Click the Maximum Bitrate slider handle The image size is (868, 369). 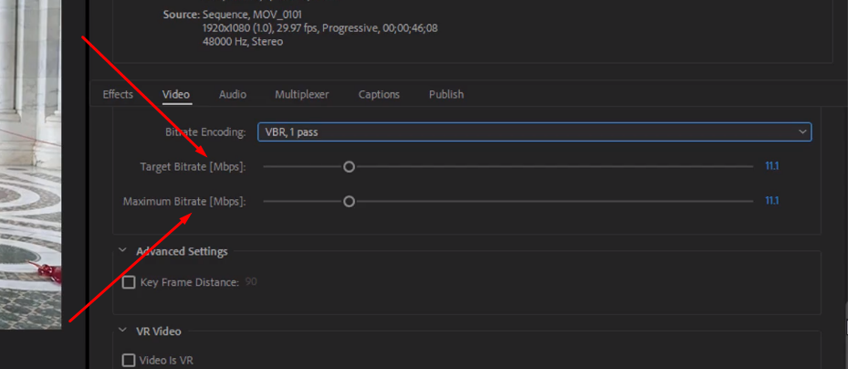tap(349, 202)
